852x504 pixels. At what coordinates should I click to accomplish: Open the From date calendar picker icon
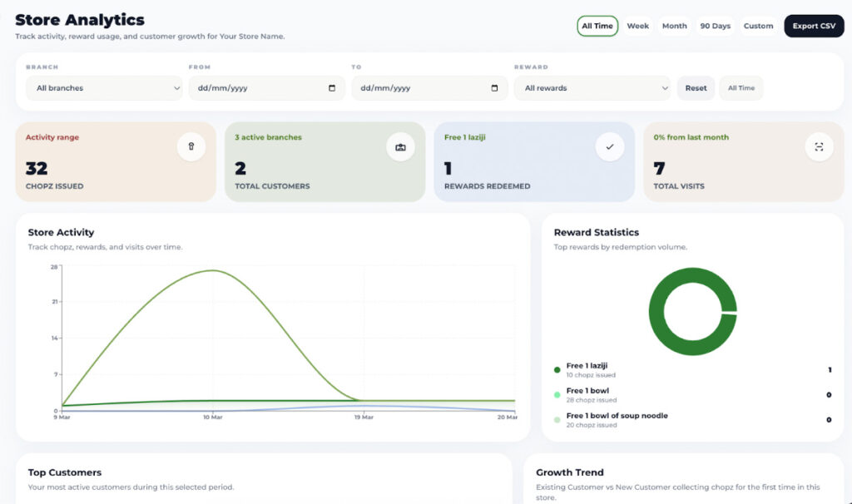click(332, 88)
